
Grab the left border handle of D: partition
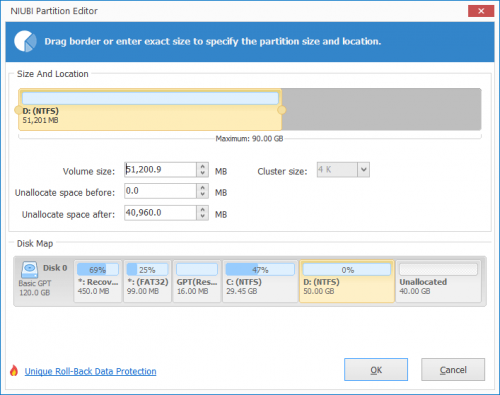click(x=18, y=110)
